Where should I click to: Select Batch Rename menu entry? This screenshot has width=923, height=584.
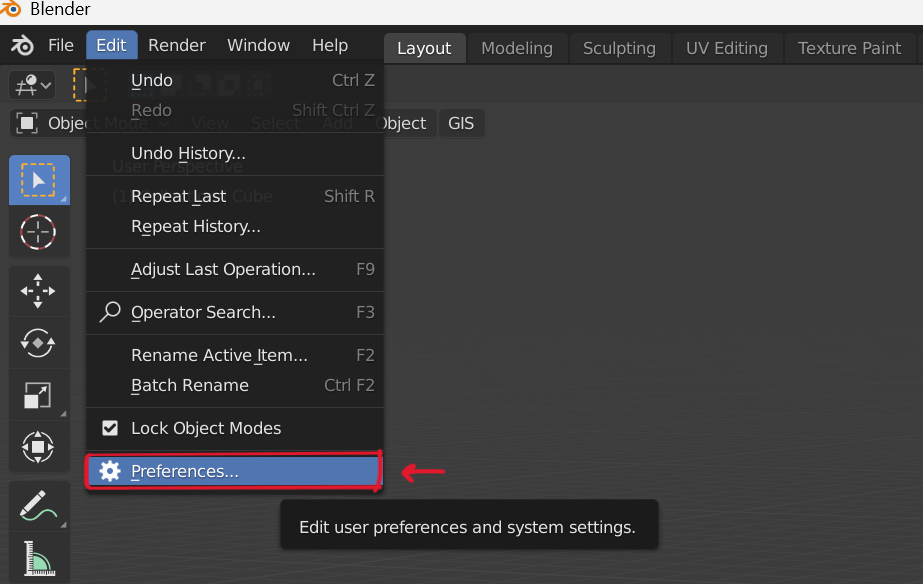[190, 385]
